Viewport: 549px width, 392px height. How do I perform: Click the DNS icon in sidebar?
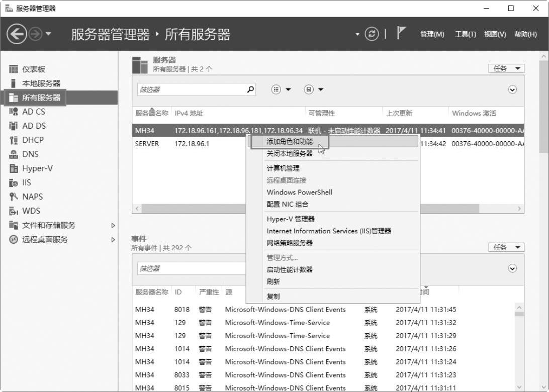(x=14, y=154)
